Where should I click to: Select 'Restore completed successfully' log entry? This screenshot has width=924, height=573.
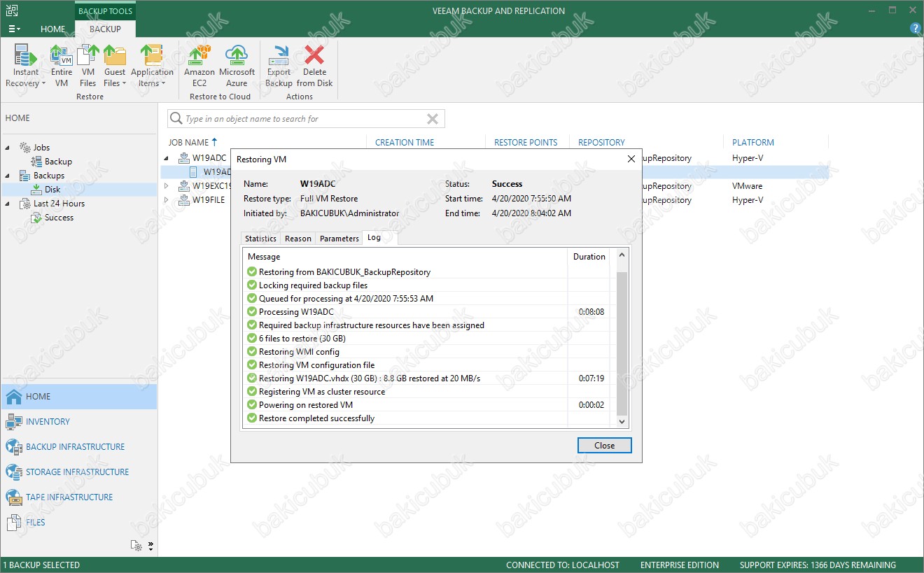tap(426, 418)
